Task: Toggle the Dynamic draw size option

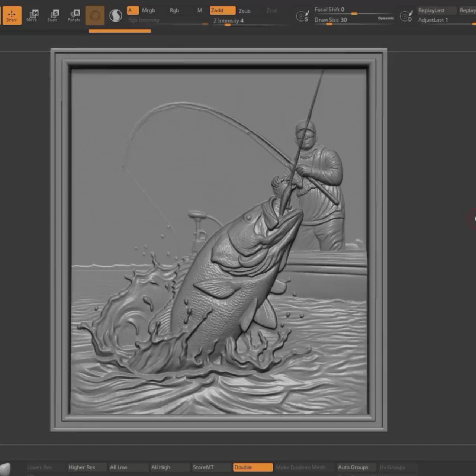Action: coord(386,18)
